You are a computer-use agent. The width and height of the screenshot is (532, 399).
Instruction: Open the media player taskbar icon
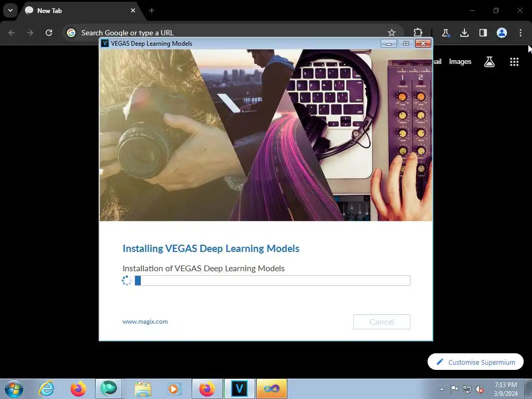pos(175,389)
